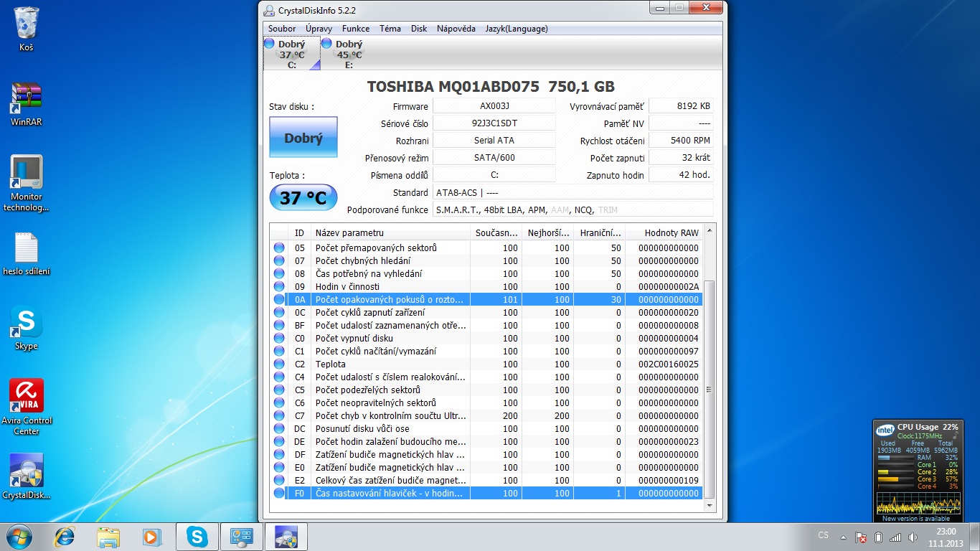Select the row Celkový čas zatížení budiče
980x551 pixels.
[486, 480]
